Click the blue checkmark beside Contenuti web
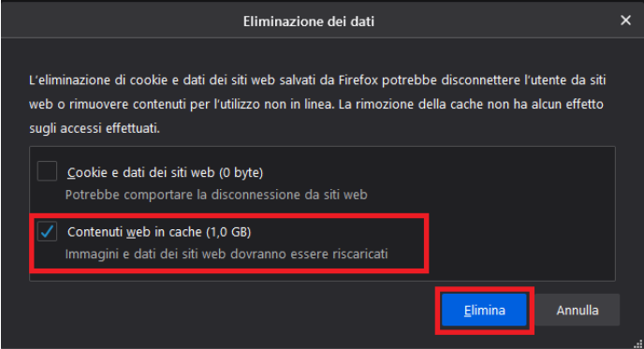This screenshot has height=349, width=644. [47, 231]
